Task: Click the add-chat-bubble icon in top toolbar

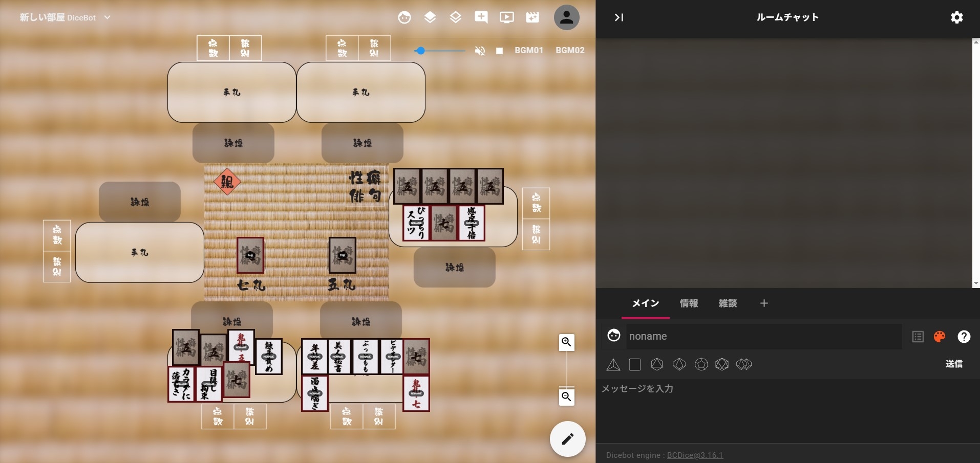Action: pyautogui.click(x=481, y=17)
